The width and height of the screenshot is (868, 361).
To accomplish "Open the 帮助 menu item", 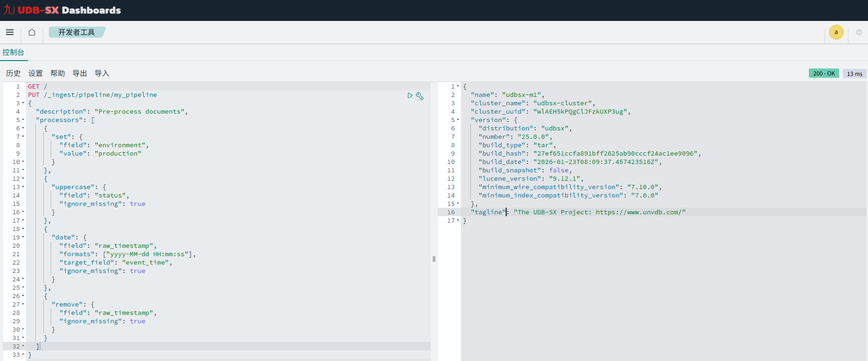I will [58, 73].
